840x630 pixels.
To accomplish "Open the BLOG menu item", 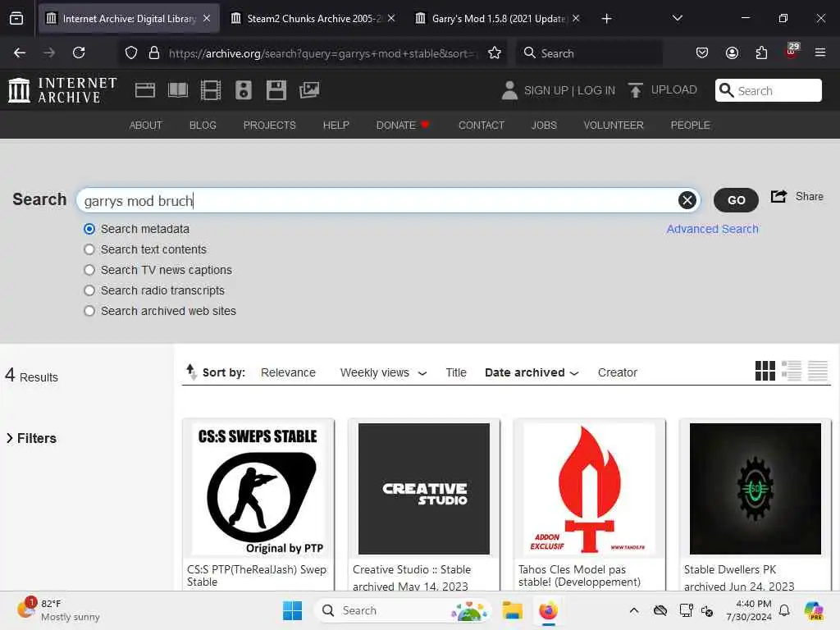I will tap(203, 126).
